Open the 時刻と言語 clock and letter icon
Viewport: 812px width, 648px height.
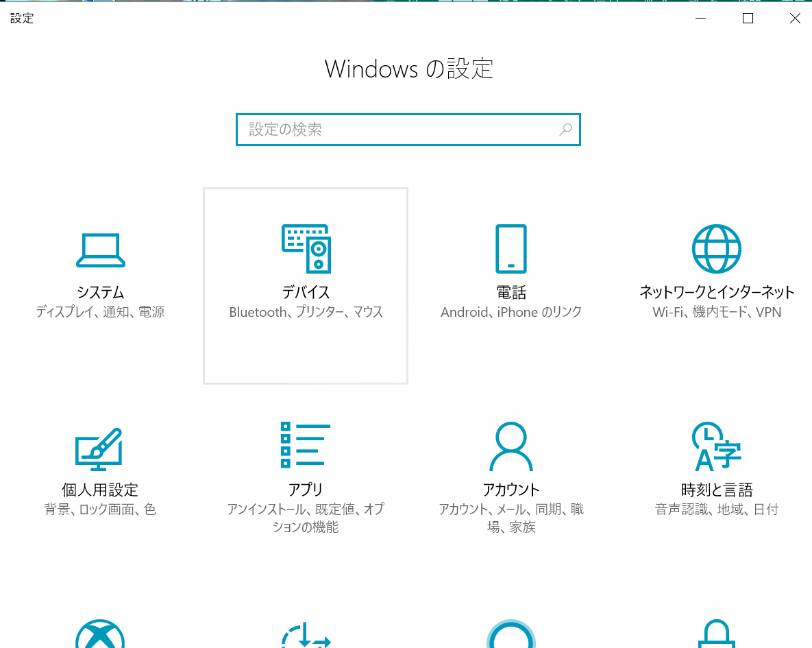(717, 446)
